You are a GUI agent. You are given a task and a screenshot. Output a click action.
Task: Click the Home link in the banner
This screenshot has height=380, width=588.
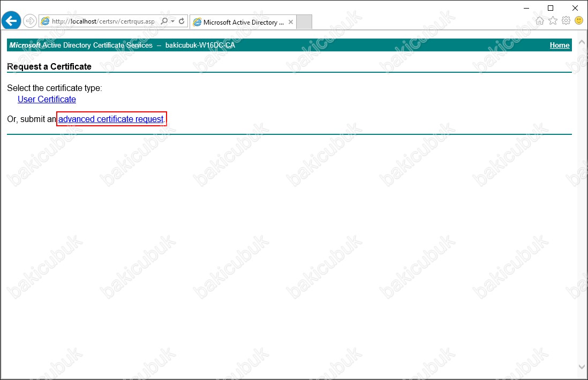coord(560,45)
